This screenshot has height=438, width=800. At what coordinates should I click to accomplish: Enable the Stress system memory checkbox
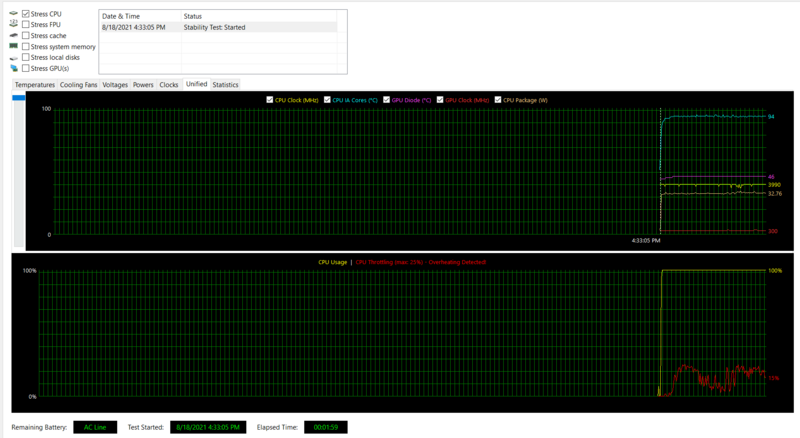pyautogui.click(x=26, y=46)
